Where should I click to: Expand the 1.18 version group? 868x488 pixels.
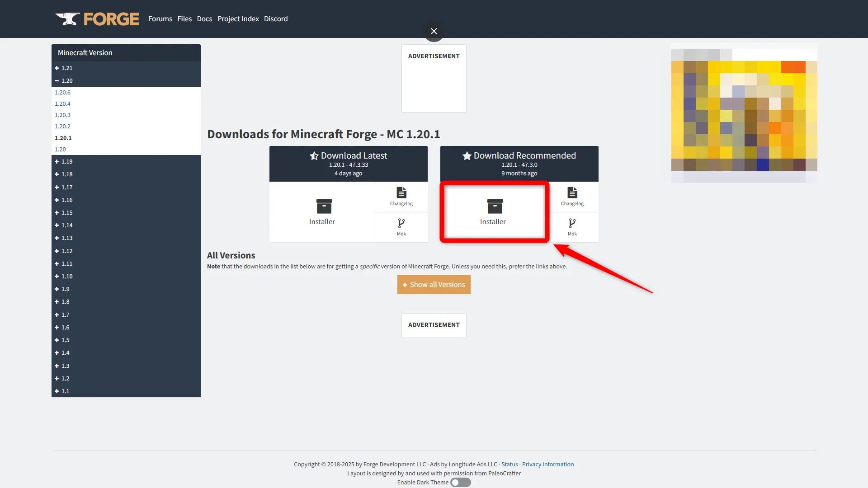point(126,174)
